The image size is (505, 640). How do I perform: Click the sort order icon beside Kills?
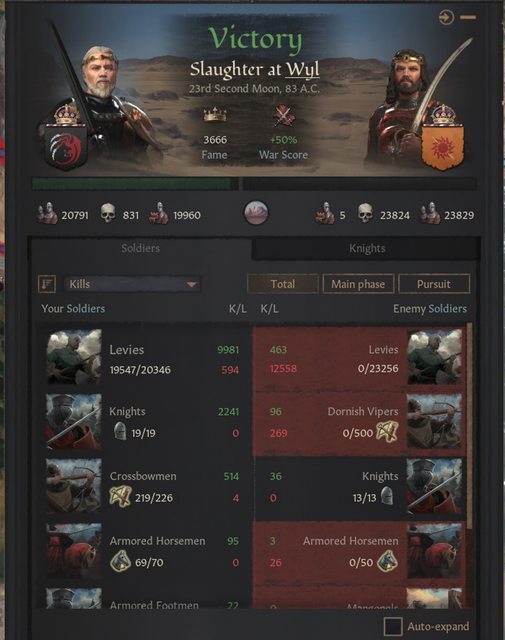pyautogui.click(x=47, y=284)
